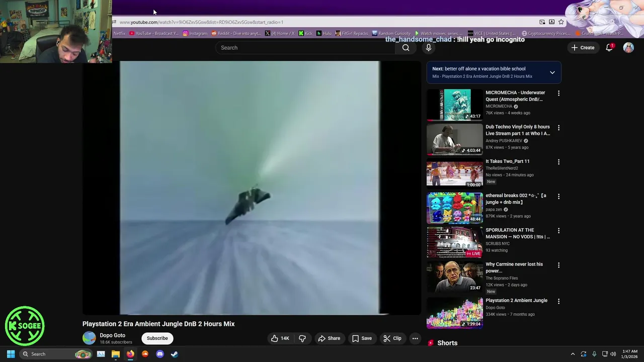The height and width of the screenshot is (362, 644).
Task: Open Playstation 2 Ambient Jungle thumbnail
Action: tap(454, 312)
